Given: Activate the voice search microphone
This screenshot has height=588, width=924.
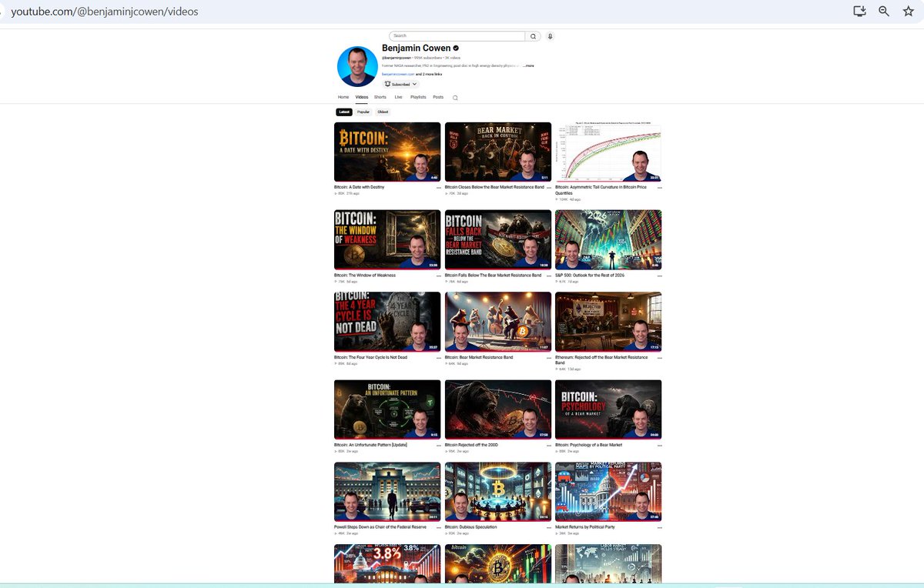Looking at the screenshot, I should pos(550,36).
